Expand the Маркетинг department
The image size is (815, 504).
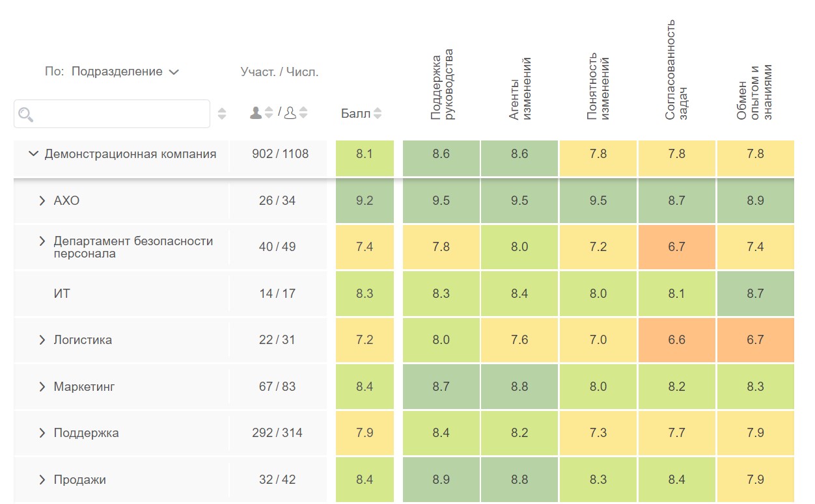pos(43,387)
